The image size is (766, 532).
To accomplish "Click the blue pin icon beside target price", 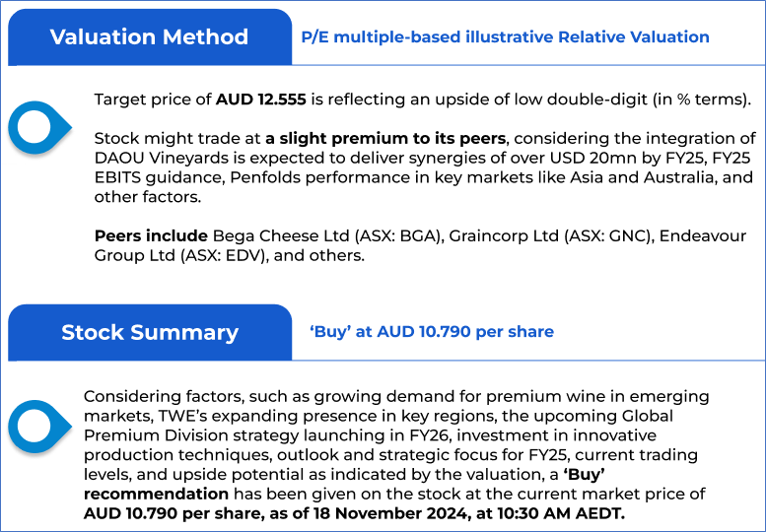I will [x=38, y=126].
